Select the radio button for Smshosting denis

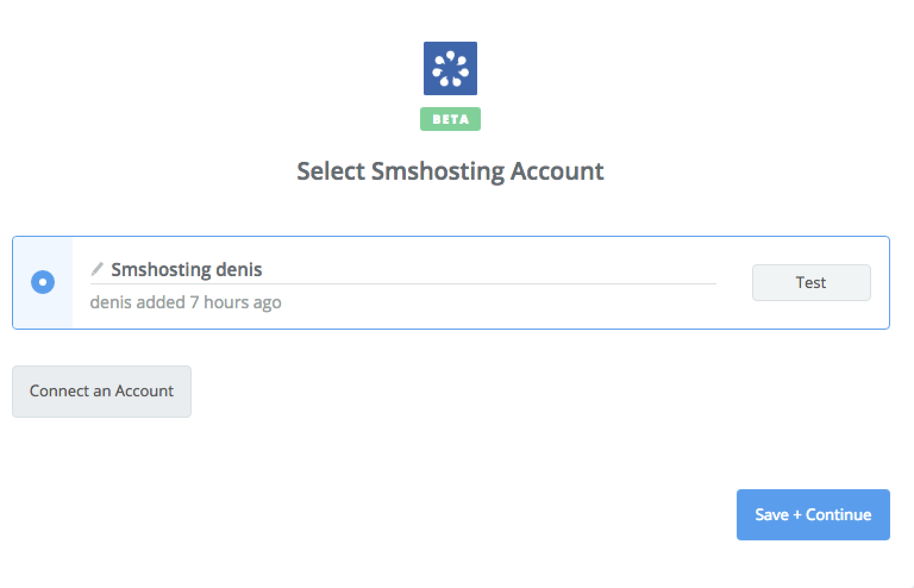[x=42, y=282]
